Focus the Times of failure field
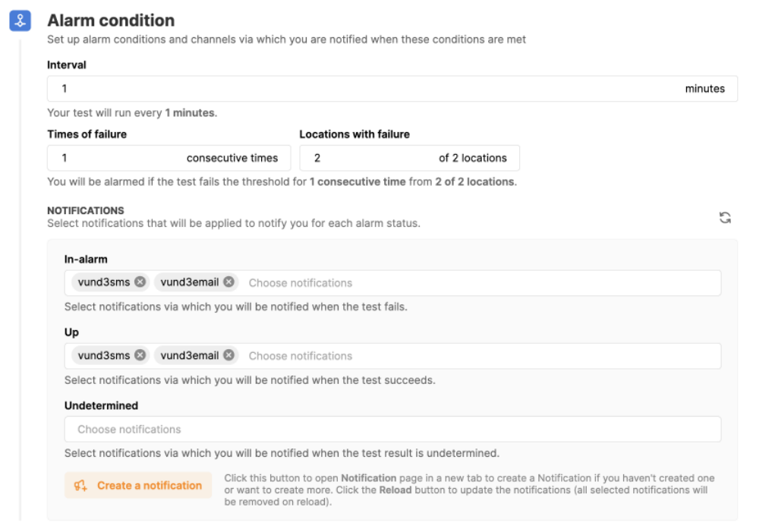 pos(114,158)
